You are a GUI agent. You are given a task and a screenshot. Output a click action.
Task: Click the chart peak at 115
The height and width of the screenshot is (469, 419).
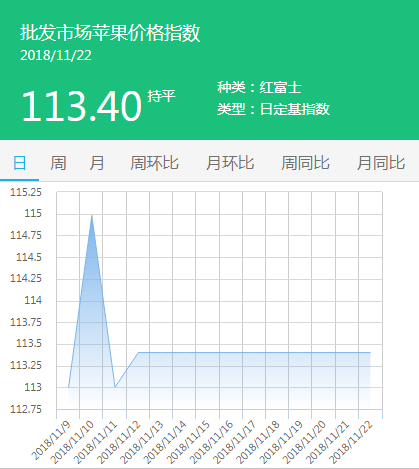pyautogui.click(x=92, y=215)
